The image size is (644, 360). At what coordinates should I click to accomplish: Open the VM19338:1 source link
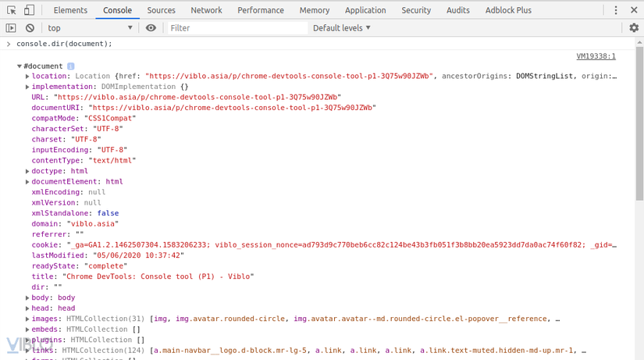pos(596,56)
